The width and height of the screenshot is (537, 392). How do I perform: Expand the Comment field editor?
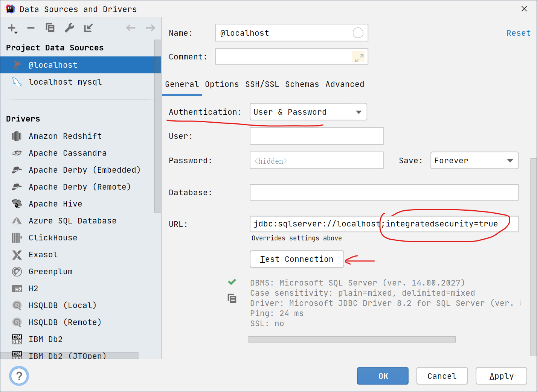click(x=359, y=56)
